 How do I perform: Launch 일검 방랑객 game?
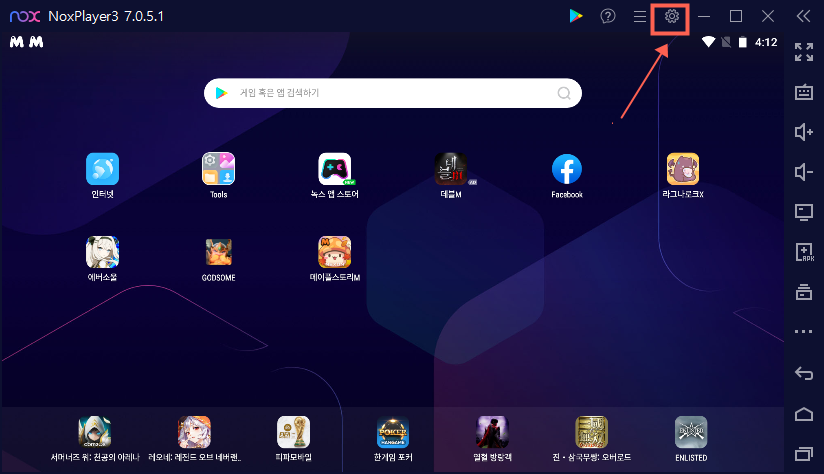492,439
